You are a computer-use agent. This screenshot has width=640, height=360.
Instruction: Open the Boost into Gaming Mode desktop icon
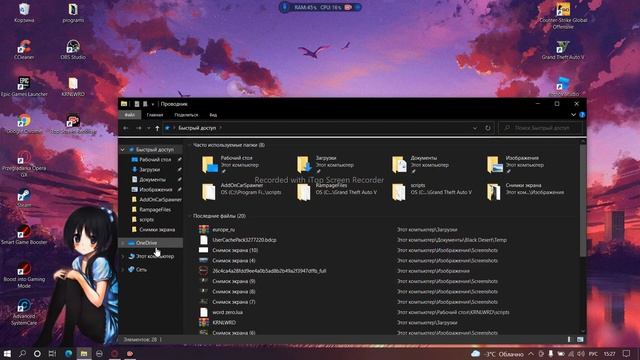click(x=24, y=275)
